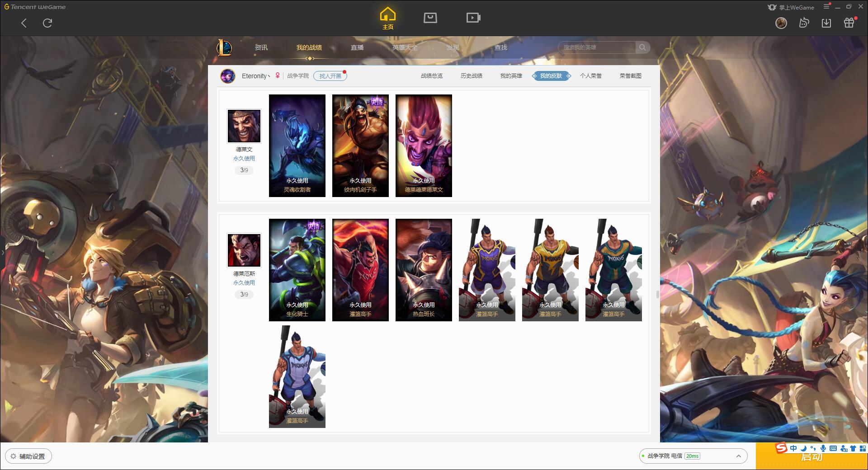Open the teal-jersey 灌篮高手 chroma card
The height and width of the screenshot is (470, 868).
(x=613, y=270)
